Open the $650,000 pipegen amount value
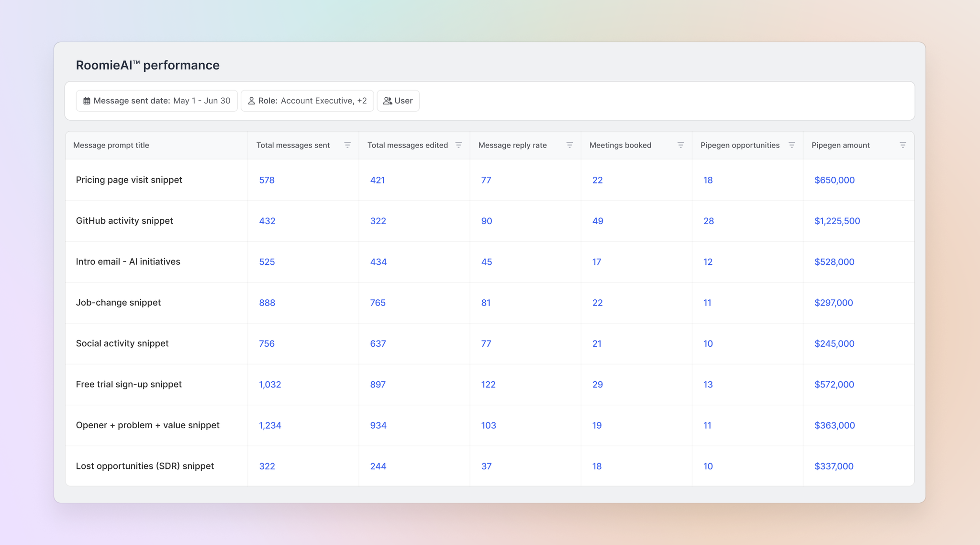Screen dimensions: 980x545 click(834, 180)
